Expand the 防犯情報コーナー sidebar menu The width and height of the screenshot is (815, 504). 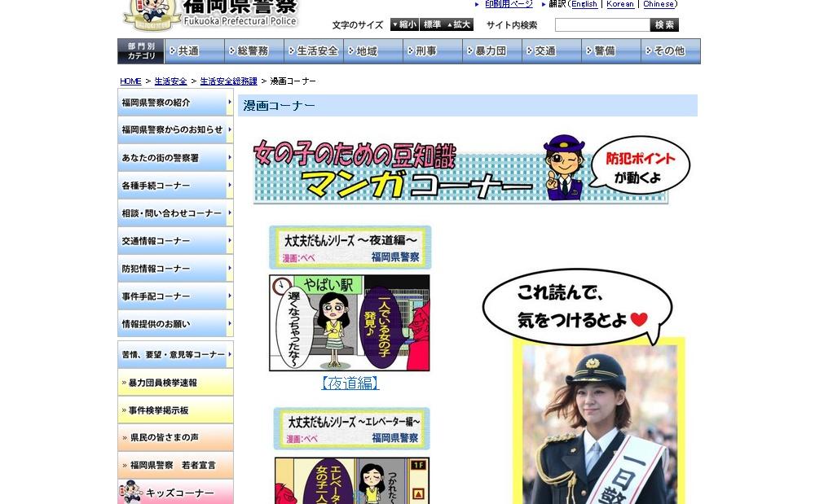tap(175, 269)
